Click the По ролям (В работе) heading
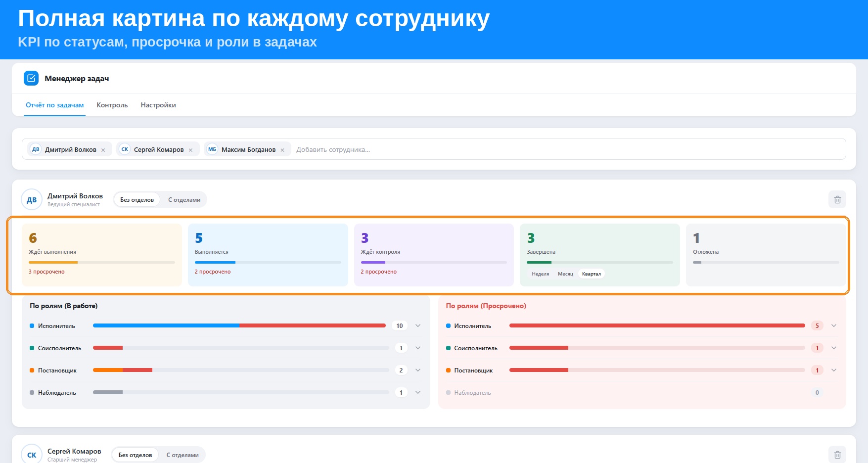Screen dimensions: 868x463 tap(64, 306)
